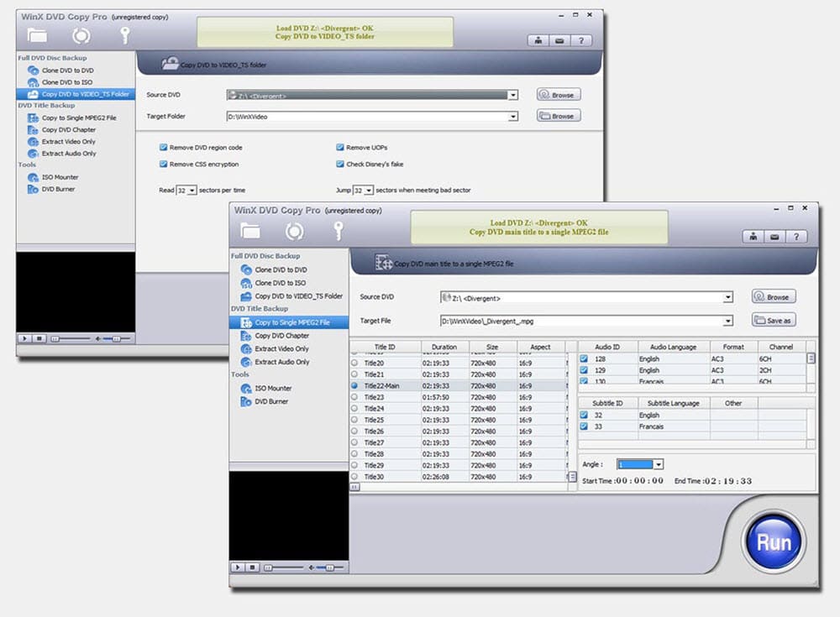Click the mail icon button in front window
The width and height of the screenshot is (840, 617).
774,236
